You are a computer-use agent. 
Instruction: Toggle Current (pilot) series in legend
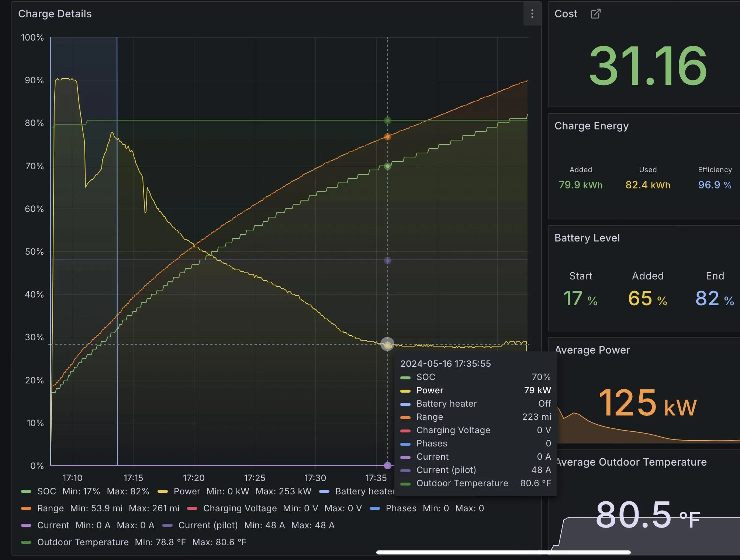coord(208,525)
